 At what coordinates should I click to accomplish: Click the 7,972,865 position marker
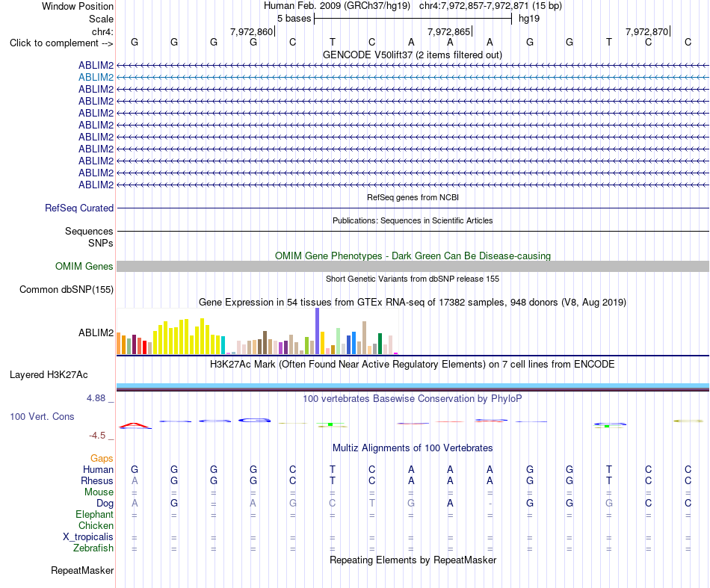click(x=449, y=31)
